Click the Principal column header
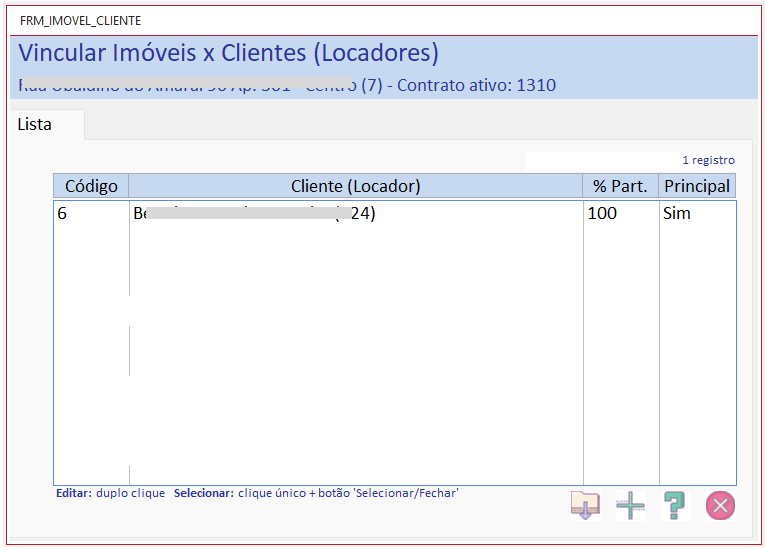This screenshot has height=548, width=765. 697,186
